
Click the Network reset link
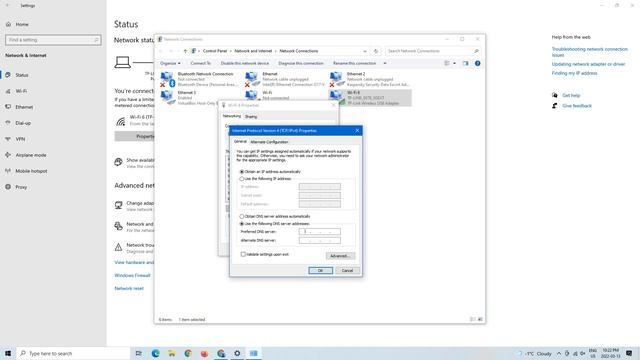point(129,288)
